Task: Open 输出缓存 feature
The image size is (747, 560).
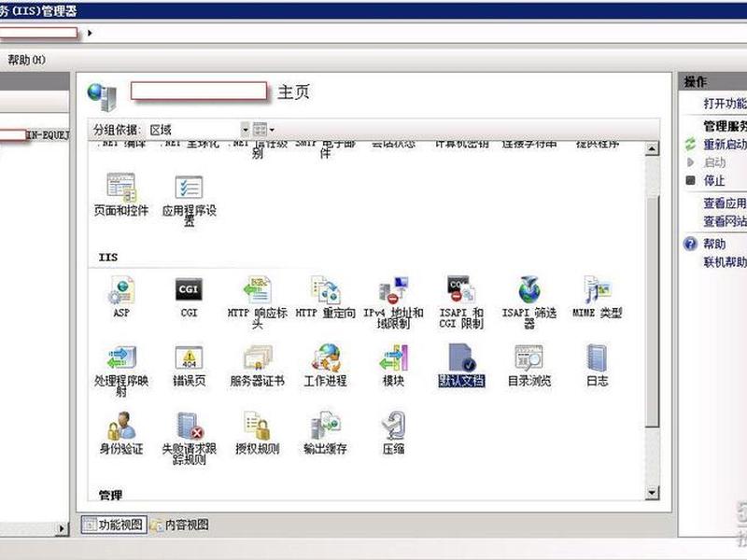Action: click(325, 433)
